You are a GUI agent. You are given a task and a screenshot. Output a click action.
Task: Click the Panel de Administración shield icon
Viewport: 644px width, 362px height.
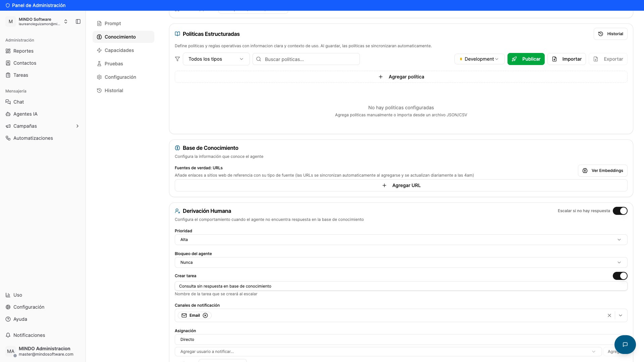tap(8, 5)
